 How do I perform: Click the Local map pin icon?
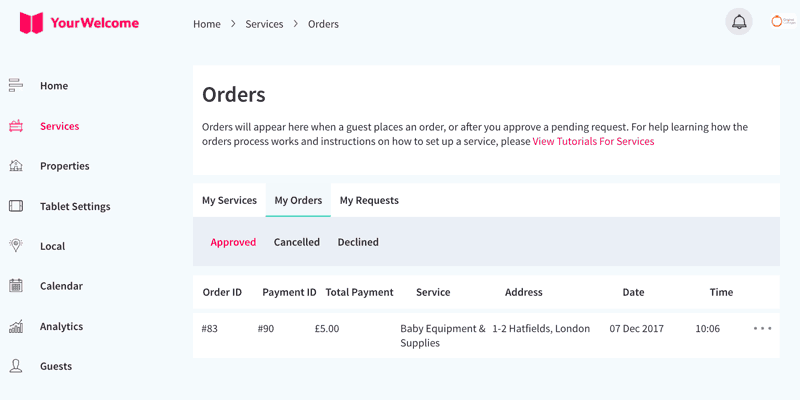(x=16, y=245)
